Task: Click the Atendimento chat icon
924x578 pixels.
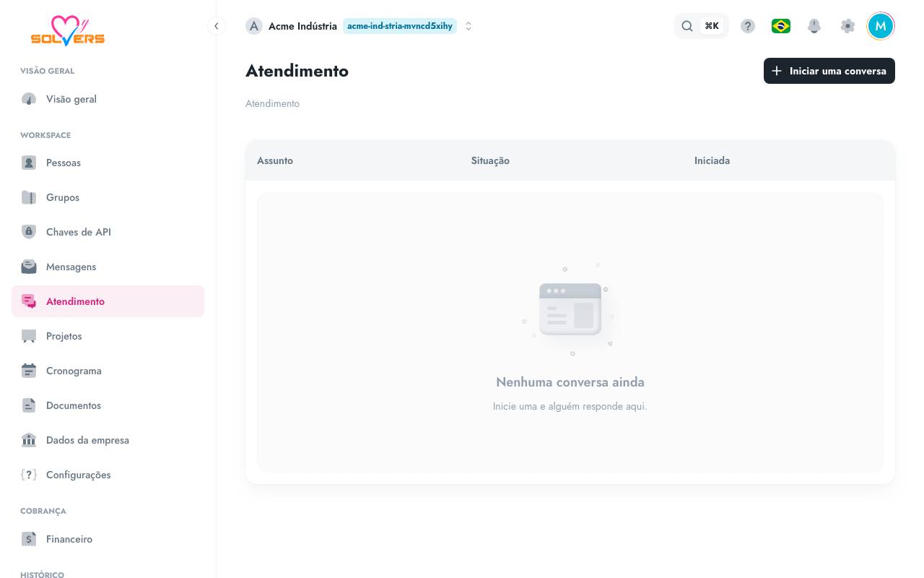Action: coord(29,301)
